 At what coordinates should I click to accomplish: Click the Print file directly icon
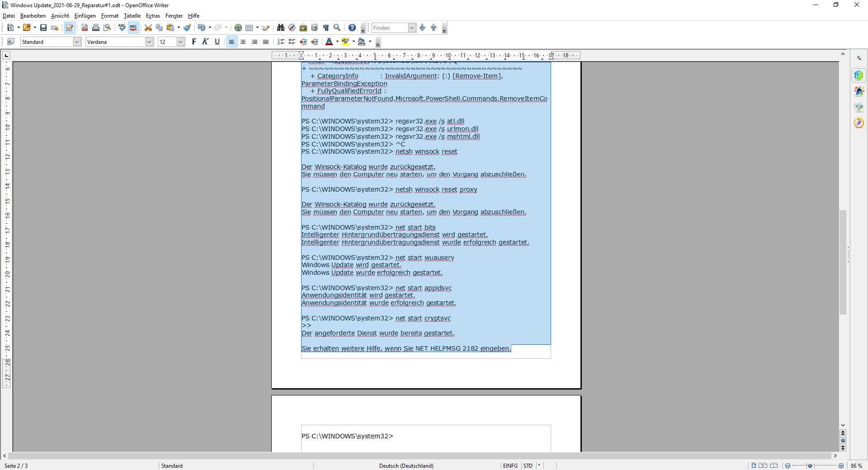click(x=96, y=28)
